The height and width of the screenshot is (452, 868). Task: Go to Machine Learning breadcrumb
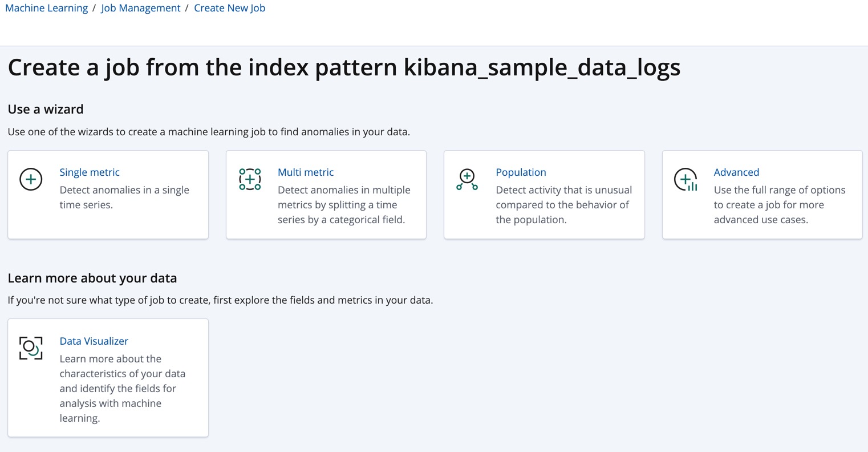point(47,8)
